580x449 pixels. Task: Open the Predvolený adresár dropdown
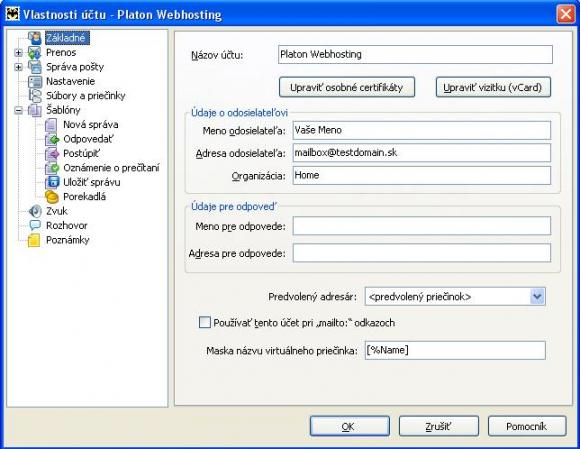[537, 297]
